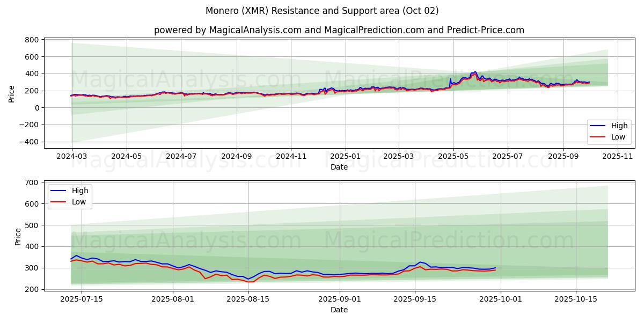644x322 pixels.
Task: Click the '2024-03' tick label on the top chart
Action: click(72, 156)
